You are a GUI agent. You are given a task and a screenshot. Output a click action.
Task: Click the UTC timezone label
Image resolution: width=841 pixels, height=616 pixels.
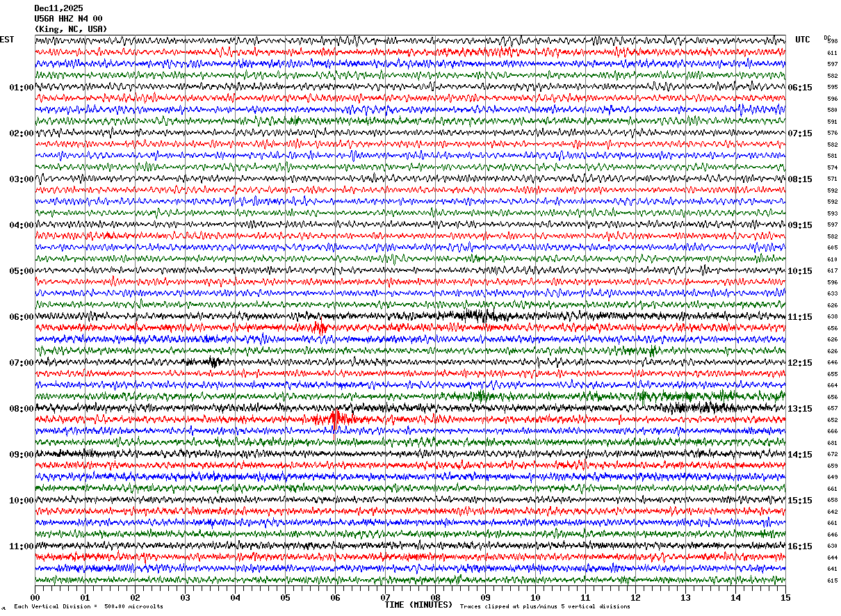(x=803, y=40)
